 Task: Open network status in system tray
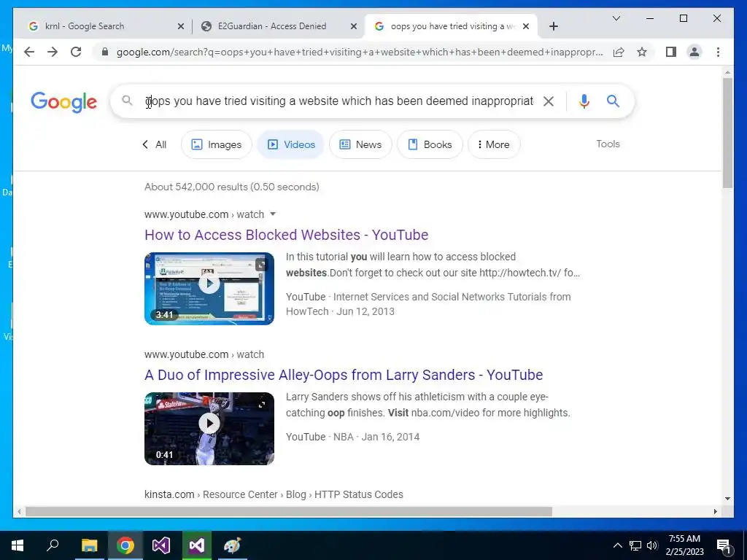pyautogui.click(x=635, y=545)
